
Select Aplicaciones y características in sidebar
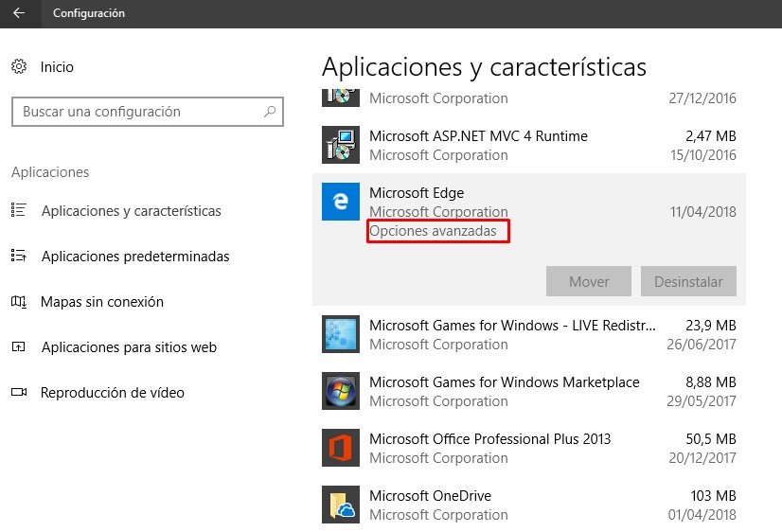pyautogui.click(x=132, y=211)
